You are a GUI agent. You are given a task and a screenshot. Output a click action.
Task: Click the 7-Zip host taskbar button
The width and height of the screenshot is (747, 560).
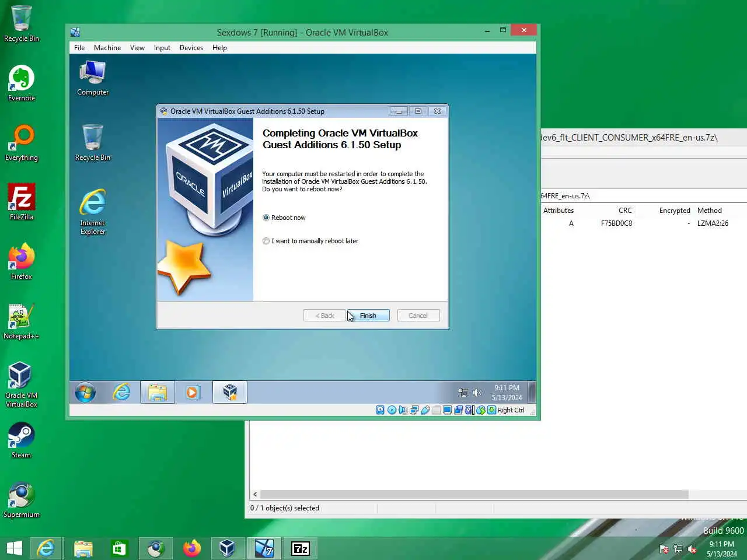point(301,548)
